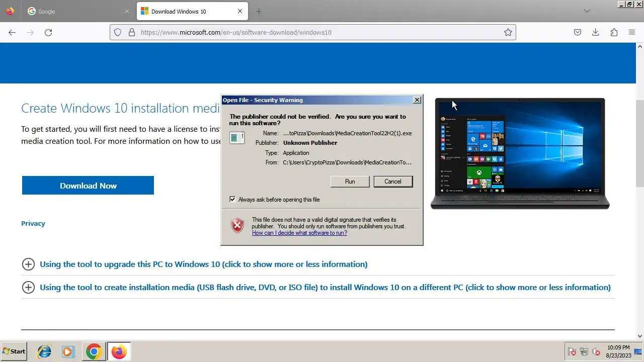Click the page vertical scrollbar thumb
This screenshot has width=644, height=362.
tap(640, 142)
